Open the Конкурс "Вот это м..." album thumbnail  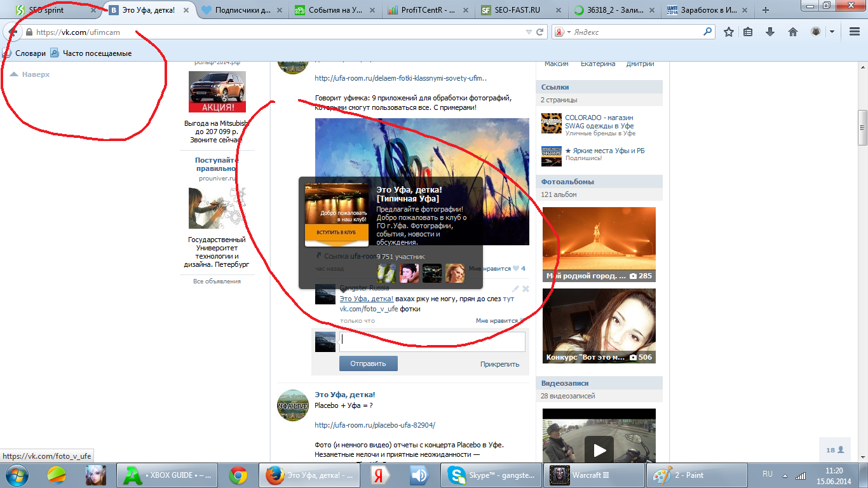(x=599, y=326)
